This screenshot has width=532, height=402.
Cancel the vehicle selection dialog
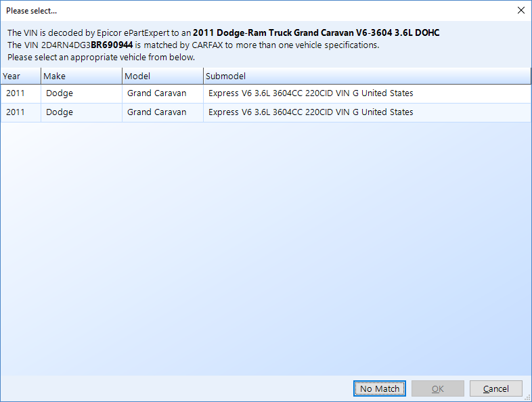click(495, 388)
